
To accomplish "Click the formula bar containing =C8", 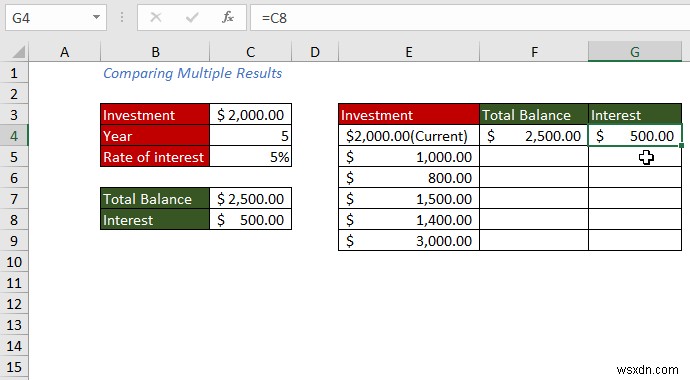I will [470, 18].
